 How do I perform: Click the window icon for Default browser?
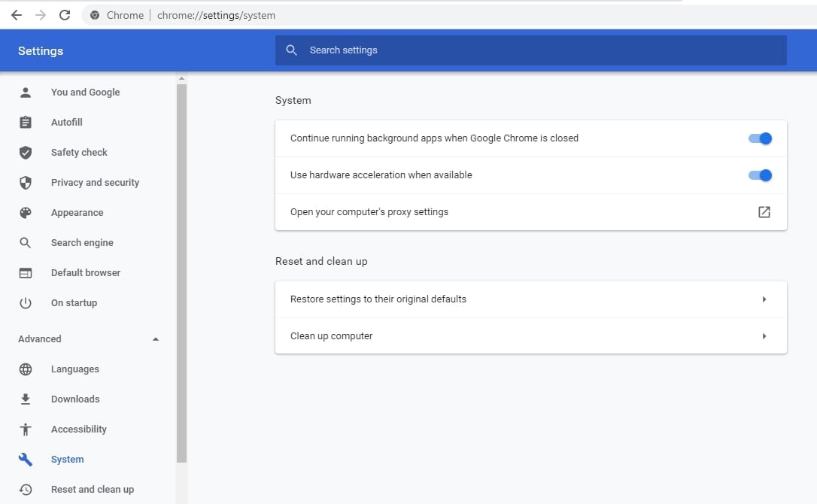[25, 272]
